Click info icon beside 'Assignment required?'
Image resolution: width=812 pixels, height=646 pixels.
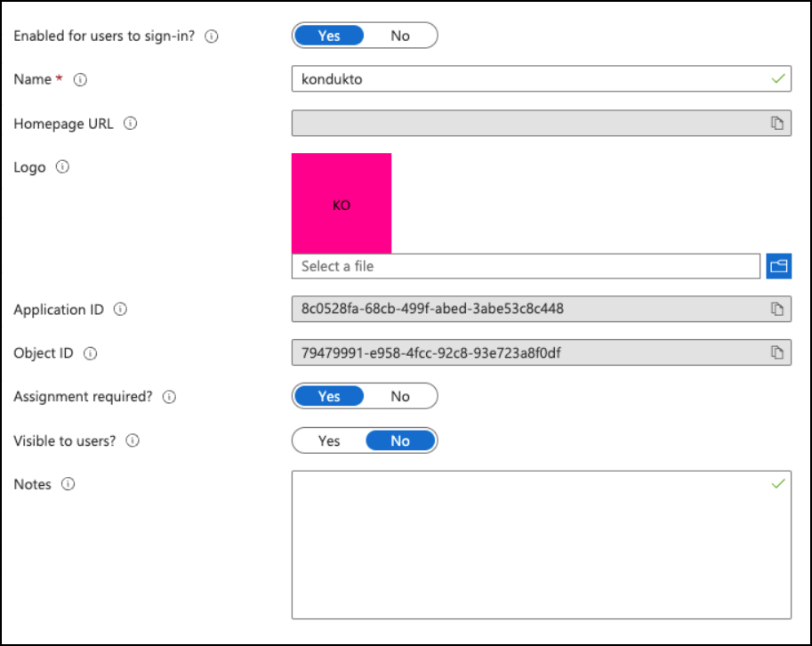tap(170, 397)
